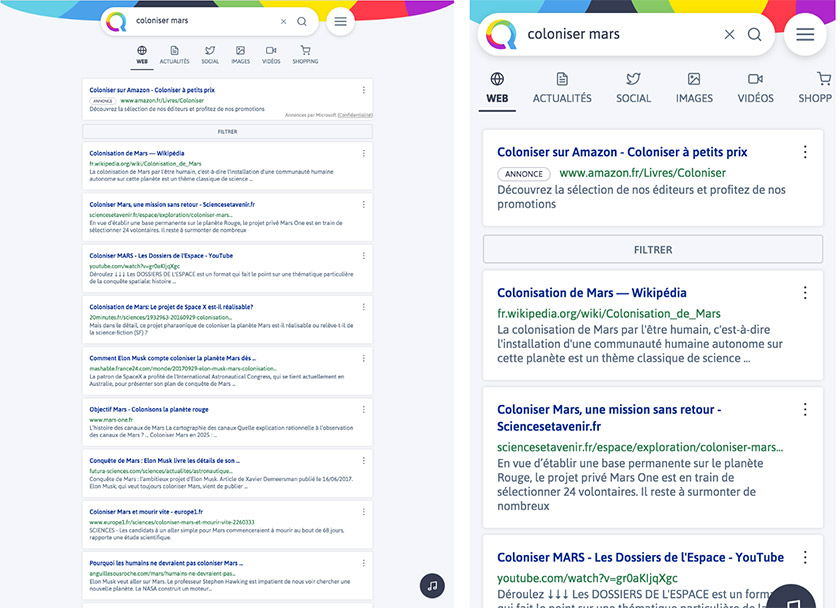Open options for 'Pourquoi les humains' result
Screen dimensions: 840x608
(364, 564)
